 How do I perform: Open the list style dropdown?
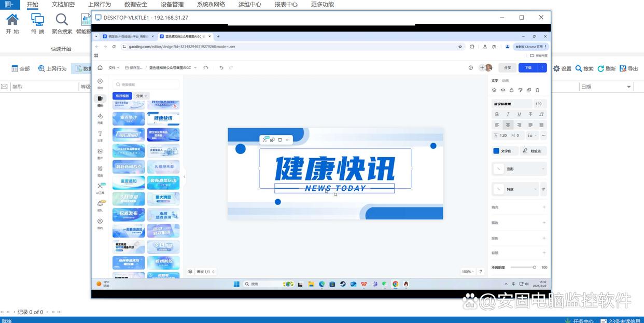(x=531, y=135)
